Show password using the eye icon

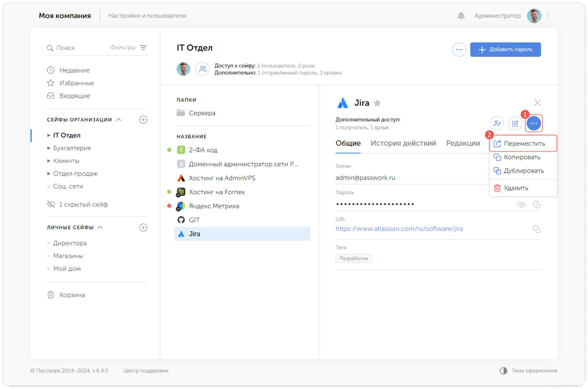522,204
